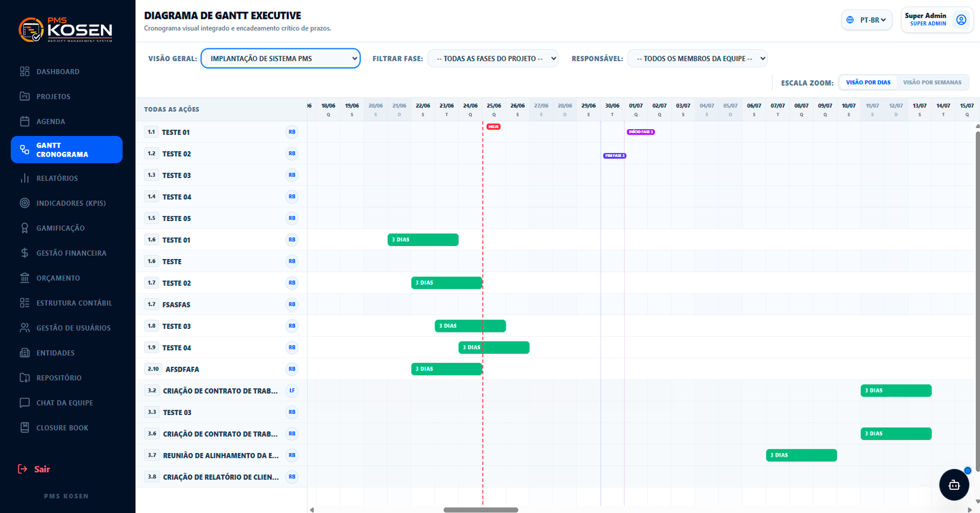Click the 3 Dias bar for Teste 02 row 1.7

(x=447, y=283)
